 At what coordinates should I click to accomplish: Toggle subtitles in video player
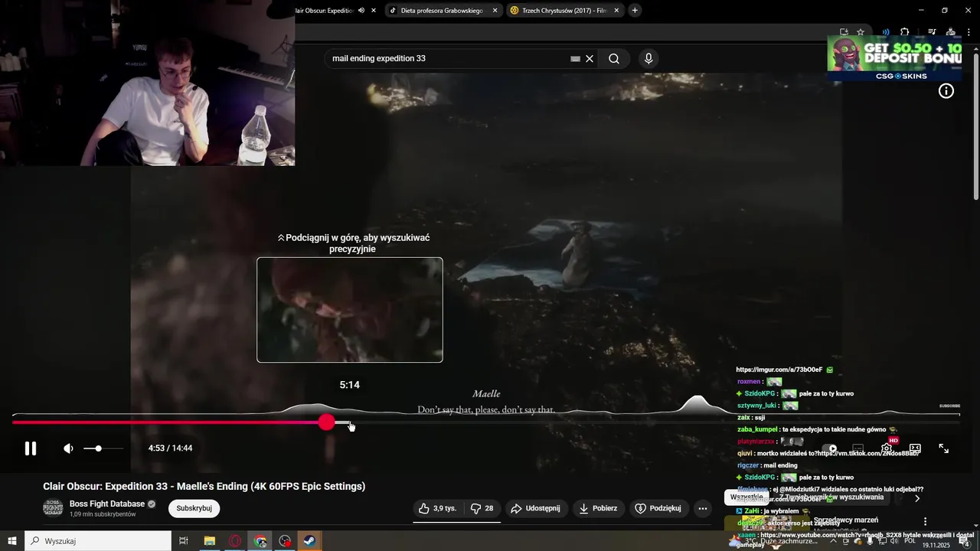coord(858,448)
